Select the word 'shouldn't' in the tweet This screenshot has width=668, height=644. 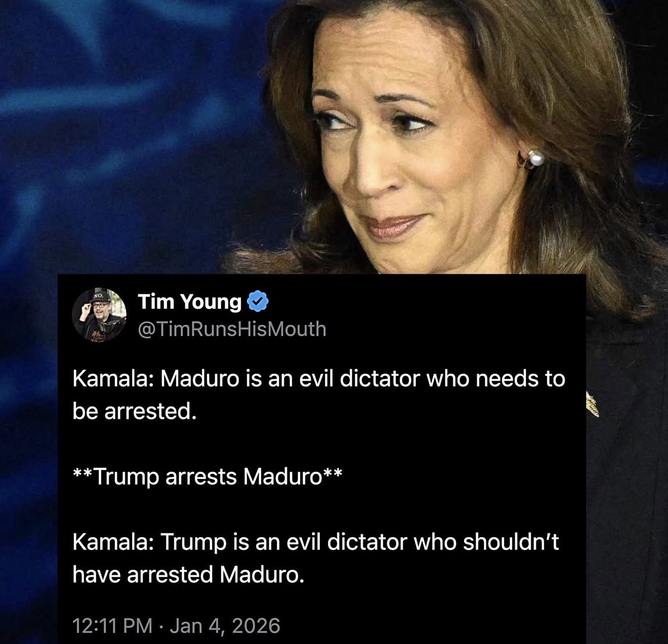coord(511,542)
